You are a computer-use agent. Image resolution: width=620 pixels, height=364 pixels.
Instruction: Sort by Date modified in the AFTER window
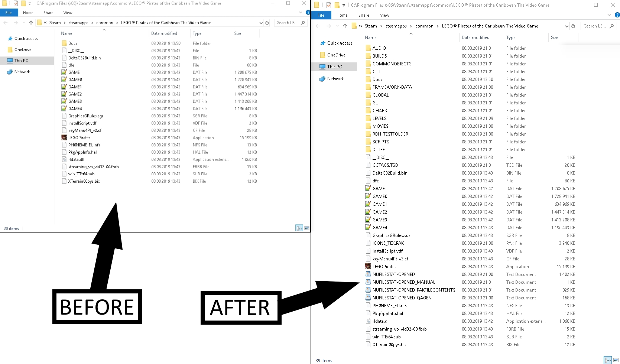[x=475, y=38]
